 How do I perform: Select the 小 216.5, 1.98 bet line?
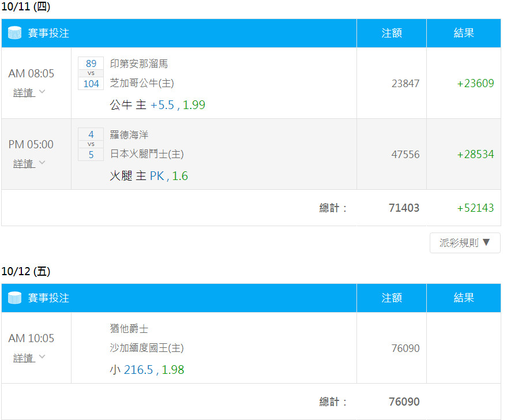coord(147,370)
